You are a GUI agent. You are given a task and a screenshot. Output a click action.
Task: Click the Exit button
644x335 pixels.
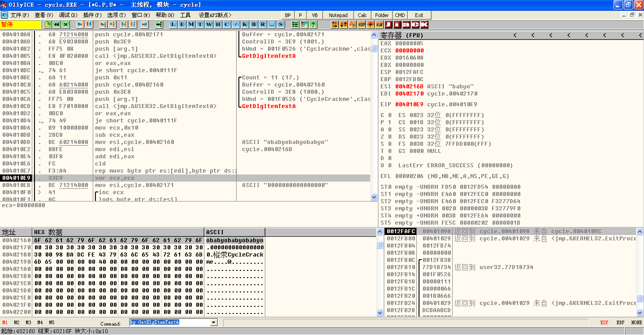(x=419, y=15)
